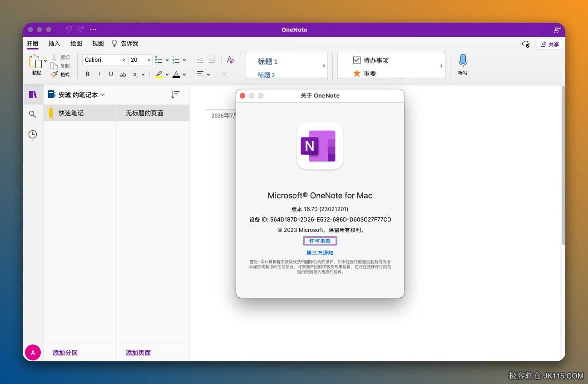Click the note canvas vertical scrollbar
This screenshot has width=588, height=384.
(x=563, y=166)
